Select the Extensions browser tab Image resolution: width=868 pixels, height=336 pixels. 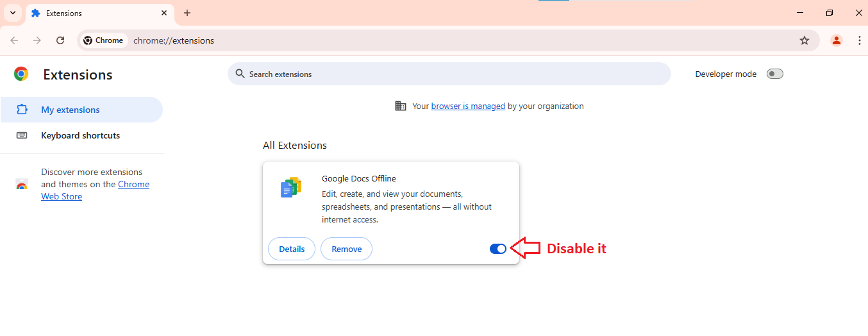tap(99, 13)
